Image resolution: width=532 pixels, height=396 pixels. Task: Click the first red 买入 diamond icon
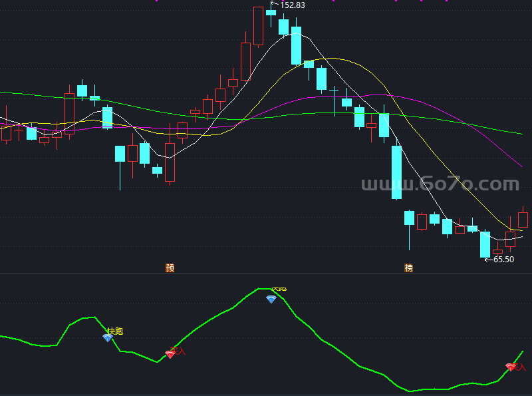pos(170,355)
